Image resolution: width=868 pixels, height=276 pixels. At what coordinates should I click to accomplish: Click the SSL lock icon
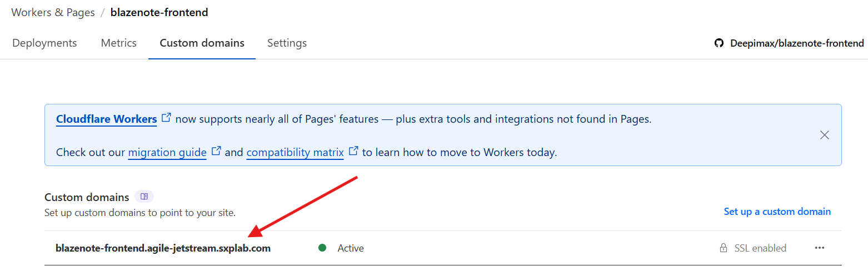point(724,248)
